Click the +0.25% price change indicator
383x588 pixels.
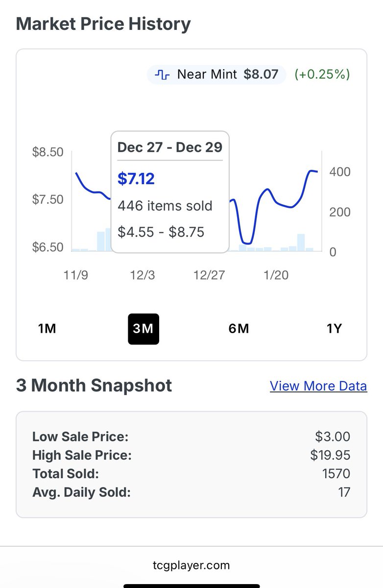(x=322, y=75)
